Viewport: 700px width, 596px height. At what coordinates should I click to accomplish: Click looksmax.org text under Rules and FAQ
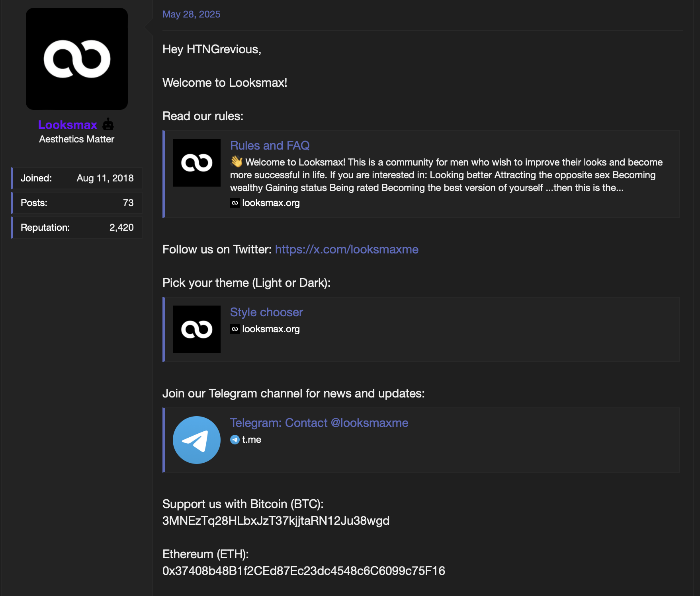[271, 203]
